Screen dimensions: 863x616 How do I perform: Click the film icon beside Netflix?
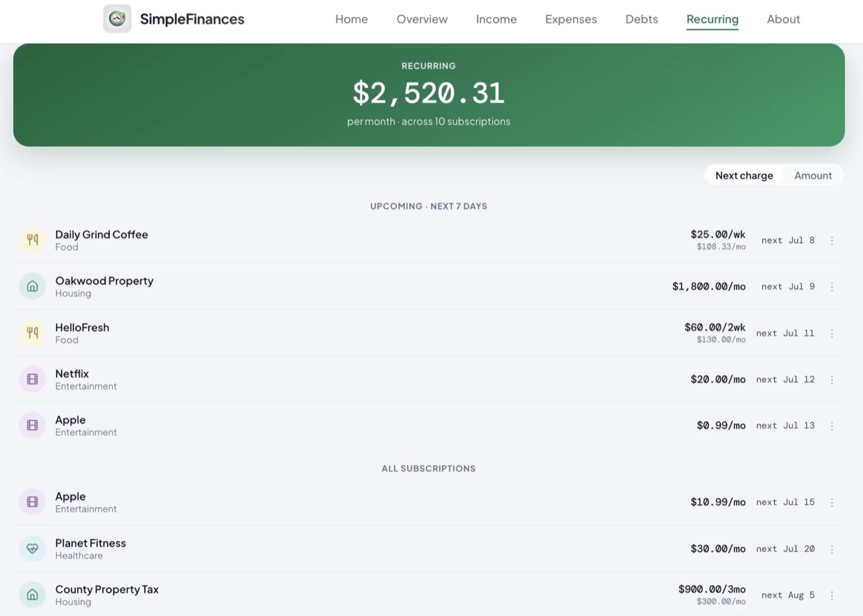coord(33,379)
